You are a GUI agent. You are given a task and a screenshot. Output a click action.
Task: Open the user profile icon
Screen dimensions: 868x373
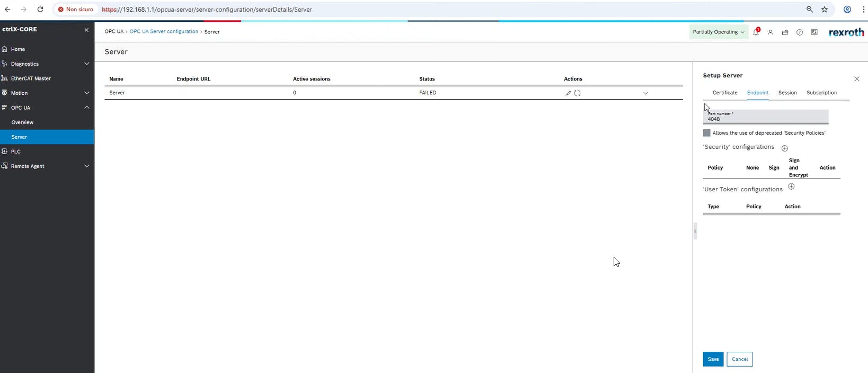point(770,32)
